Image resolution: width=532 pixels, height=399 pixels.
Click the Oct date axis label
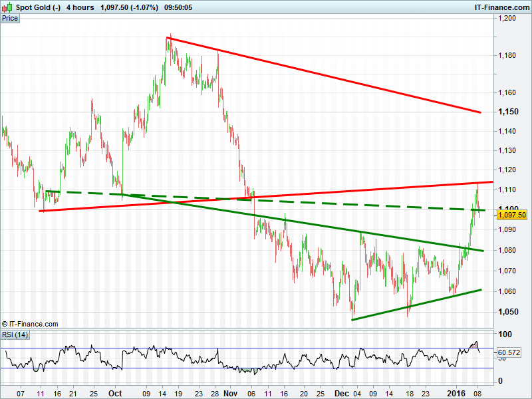coord(115,394)
